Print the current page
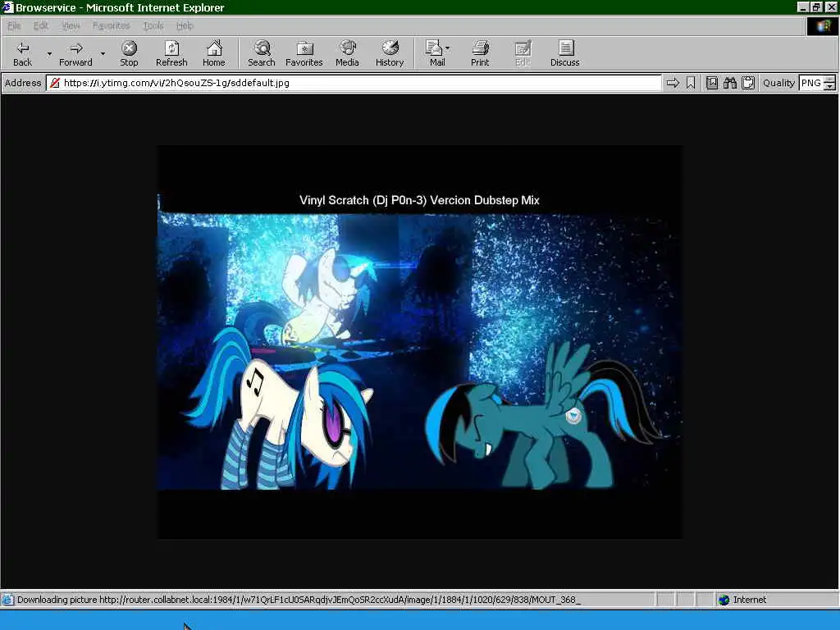 (x=480, y=53)
